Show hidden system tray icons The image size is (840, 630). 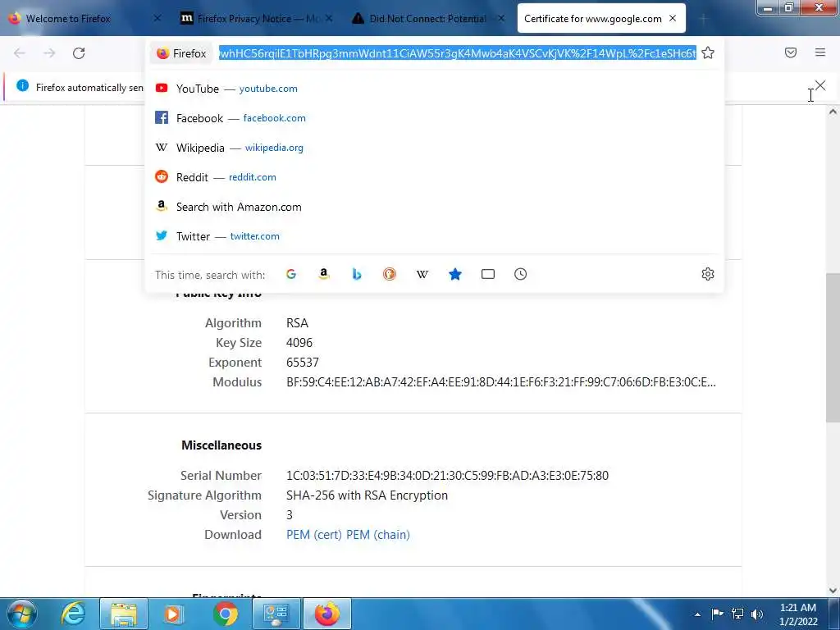pos(697,614)
